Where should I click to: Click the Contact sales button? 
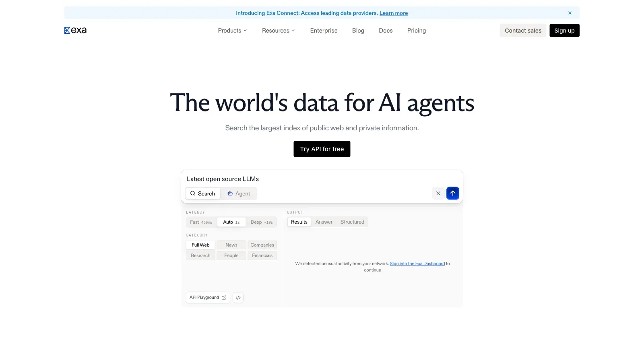pyautogui.click(x=523, y=31)
